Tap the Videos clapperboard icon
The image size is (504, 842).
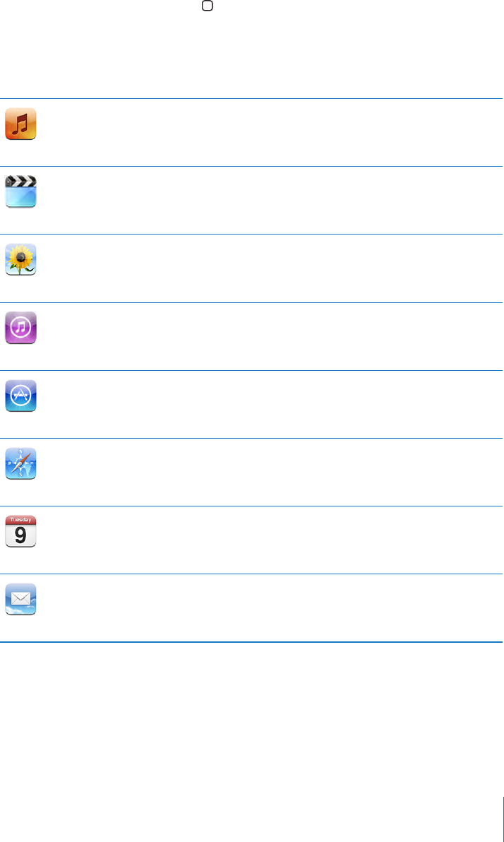click(21, 191)
